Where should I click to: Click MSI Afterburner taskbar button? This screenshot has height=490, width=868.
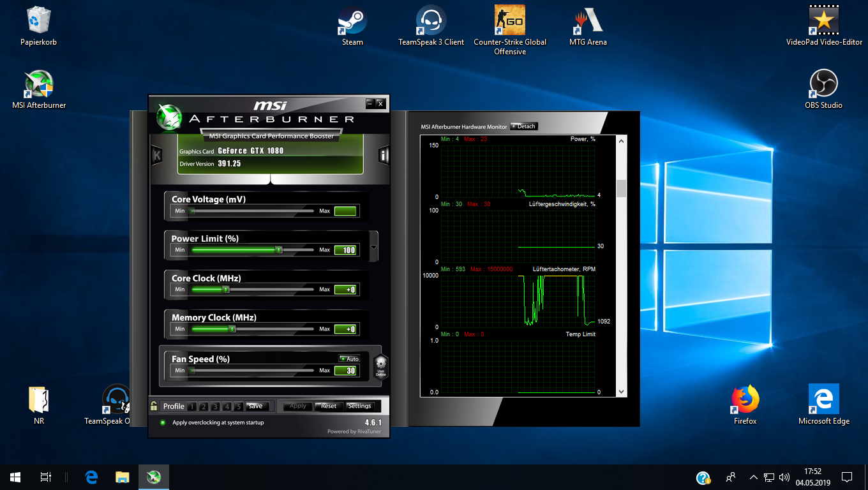[x=154, y=477]
